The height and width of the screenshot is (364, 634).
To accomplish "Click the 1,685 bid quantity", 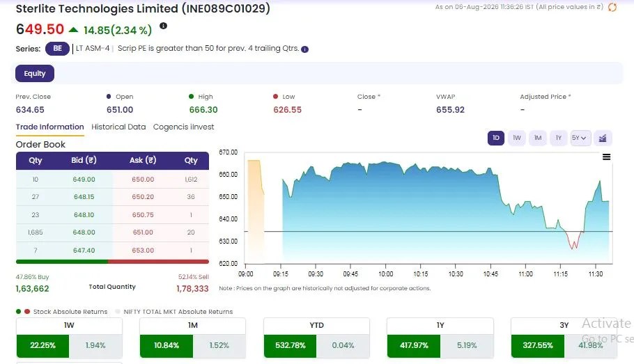I will coord(35,232).
